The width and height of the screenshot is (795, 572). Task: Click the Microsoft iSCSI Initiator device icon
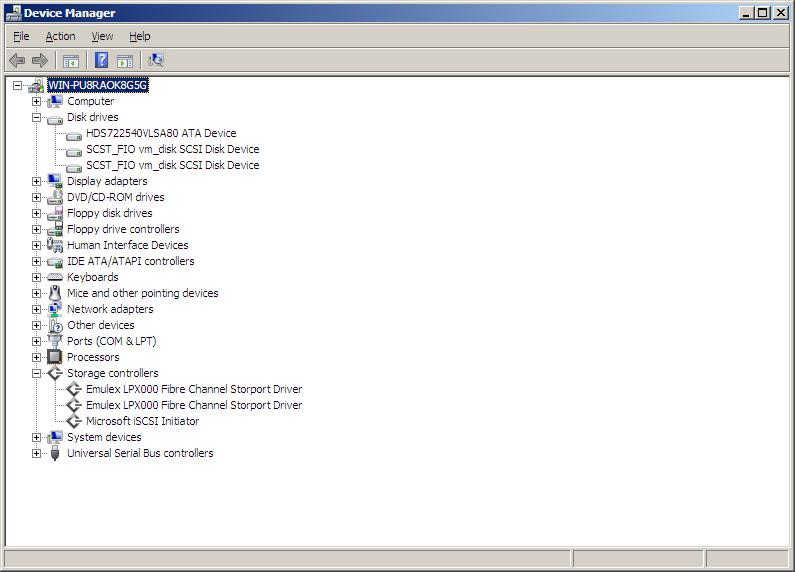point(74,421)
